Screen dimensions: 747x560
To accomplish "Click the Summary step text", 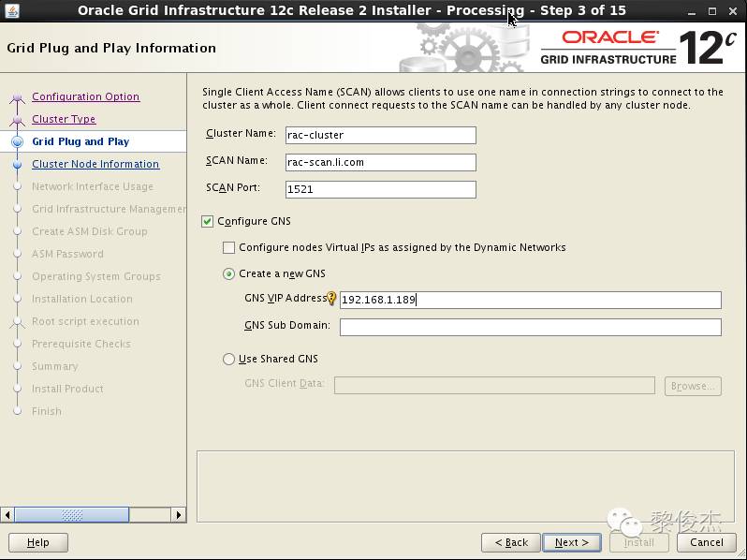I will [55, 366].
